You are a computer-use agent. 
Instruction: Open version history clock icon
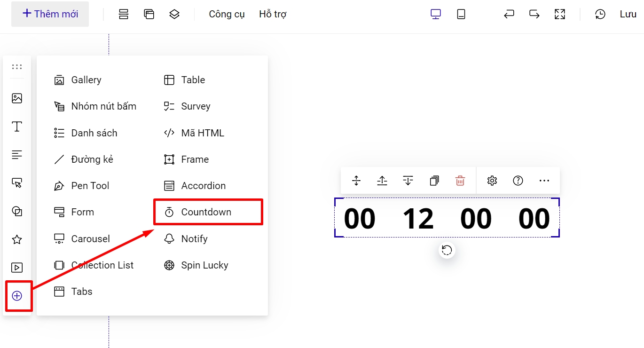tap(600, 14)
